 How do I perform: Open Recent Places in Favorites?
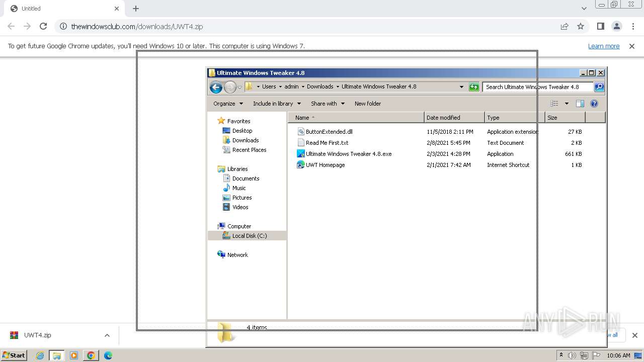tap(249, 150)
